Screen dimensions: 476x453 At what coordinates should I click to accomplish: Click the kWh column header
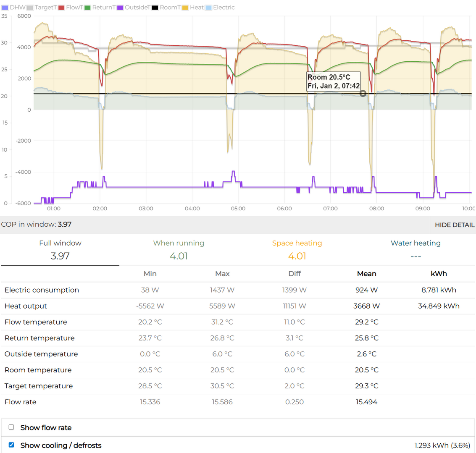[439, 274]
